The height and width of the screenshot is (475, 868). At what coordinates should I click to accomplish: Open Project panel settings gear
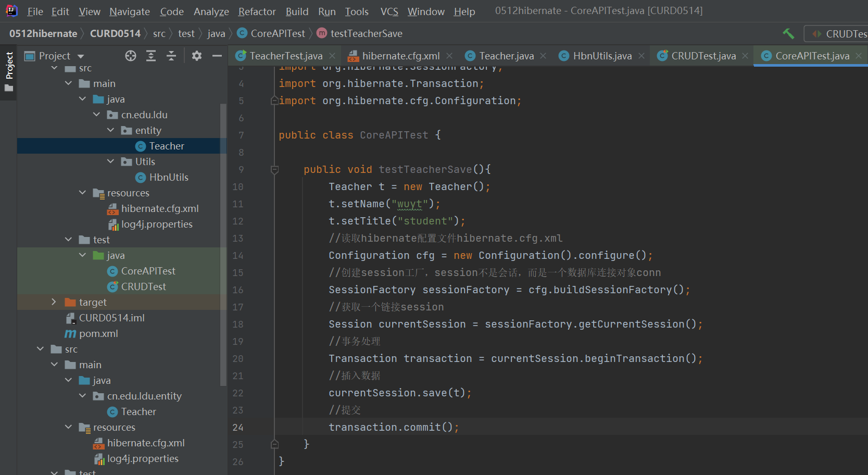pos(197,56)
